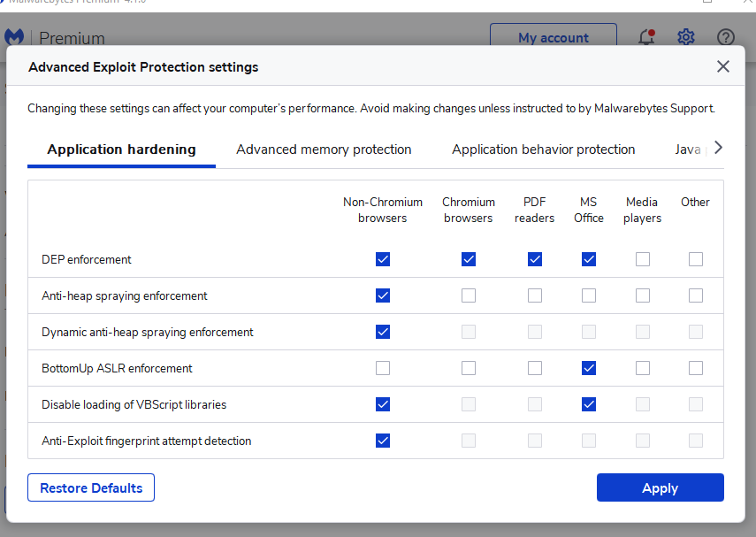Uncheck VBScript library blocking for MS Office
756x537 pixels.
click(x=589, y=404)
